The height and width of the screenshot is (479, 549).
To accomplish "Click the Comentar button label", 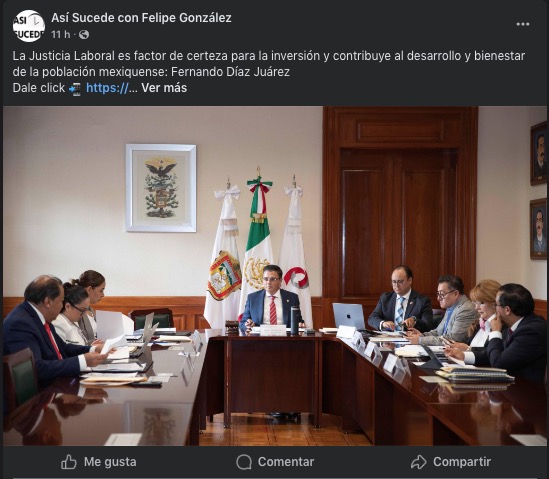I will (286, 462).
